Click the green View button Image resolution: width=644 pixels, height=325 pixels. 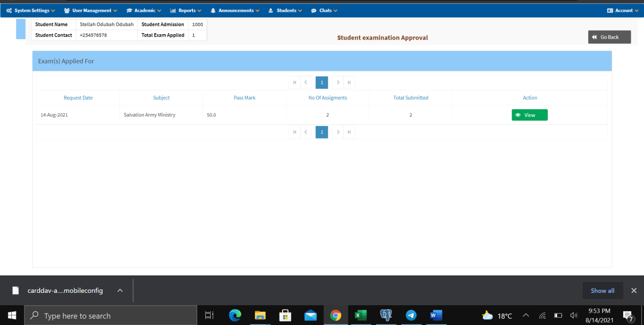529,115
